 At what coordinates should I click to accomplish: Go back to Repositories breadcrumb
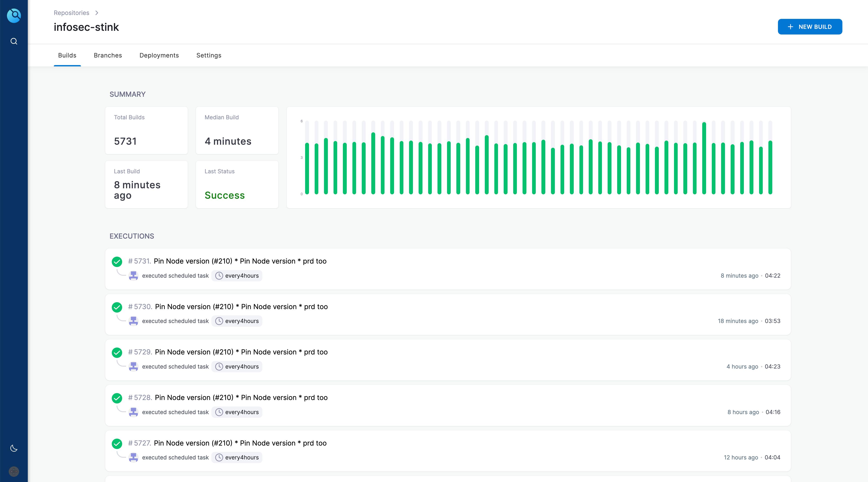(x=71, y=13)
